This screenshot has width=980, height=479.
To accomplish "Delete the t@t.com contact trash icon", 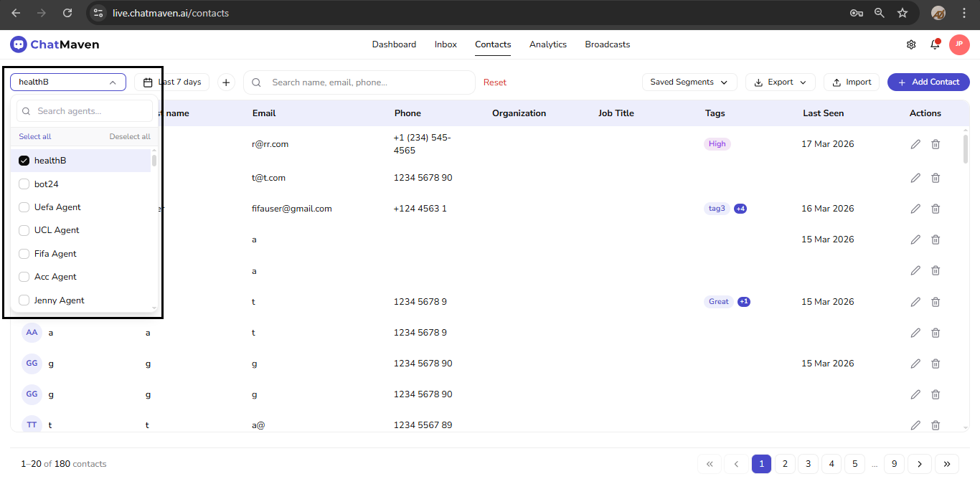I will pyautogui.click(x=936, y=178).
